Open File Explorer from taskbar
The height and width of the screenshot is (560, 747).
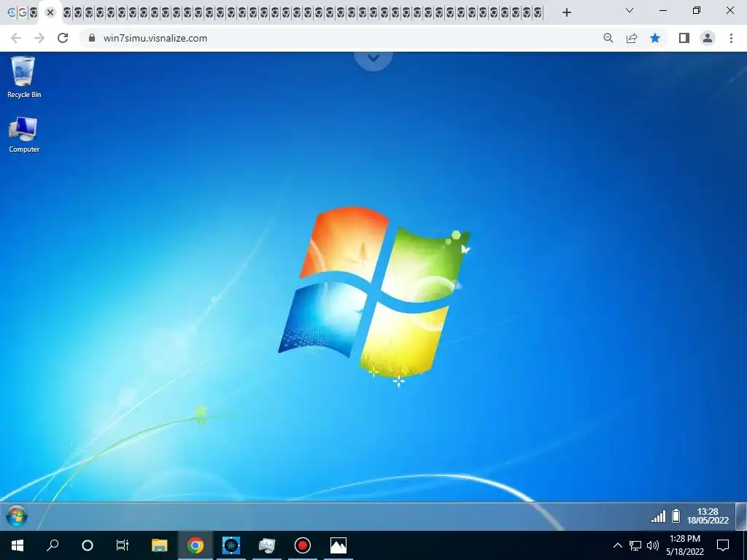click(x=160, y=545)
